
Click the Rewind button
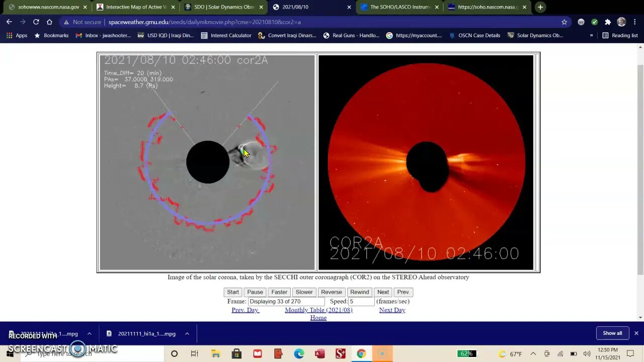tap(359, 292)
